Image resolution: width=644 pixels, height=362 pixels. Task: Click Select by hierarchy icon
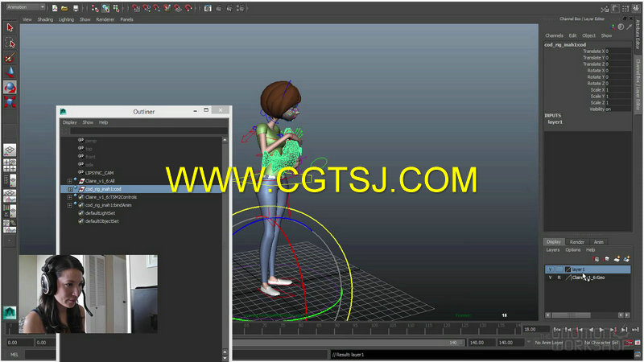coord(95,8)
